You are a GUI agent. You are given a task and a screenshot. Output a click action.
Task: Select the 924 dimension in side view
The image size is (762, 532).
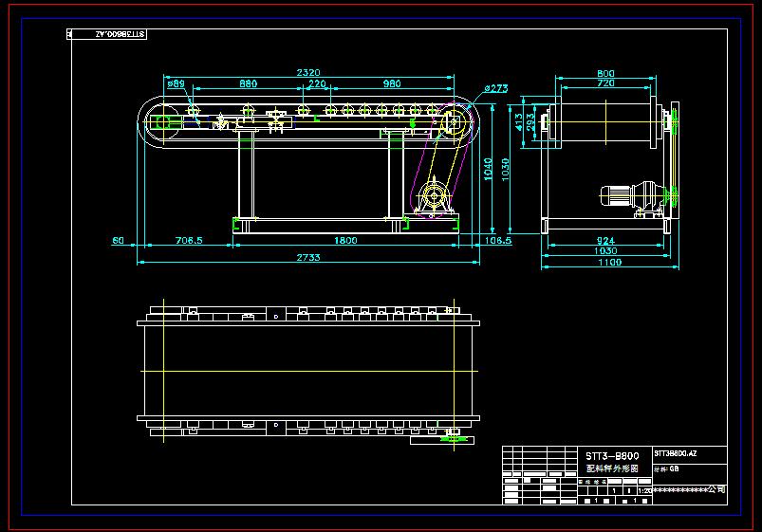coord(604,241)
